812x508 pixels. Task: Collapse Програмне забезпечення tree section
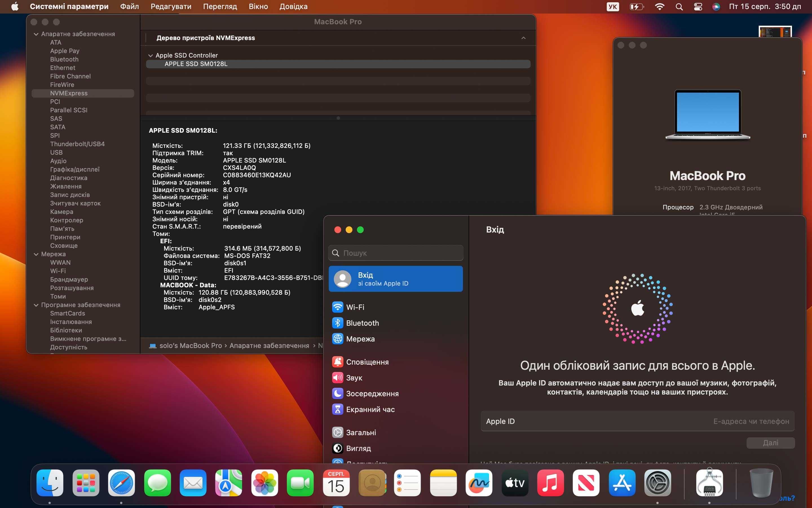pos(36,305)
